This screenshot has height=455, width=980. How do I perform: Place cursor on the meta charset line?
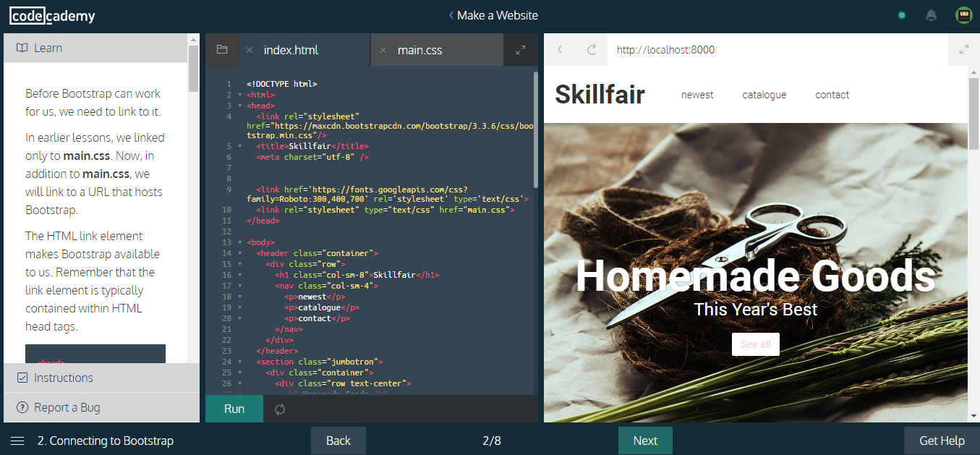click(312, 157)
